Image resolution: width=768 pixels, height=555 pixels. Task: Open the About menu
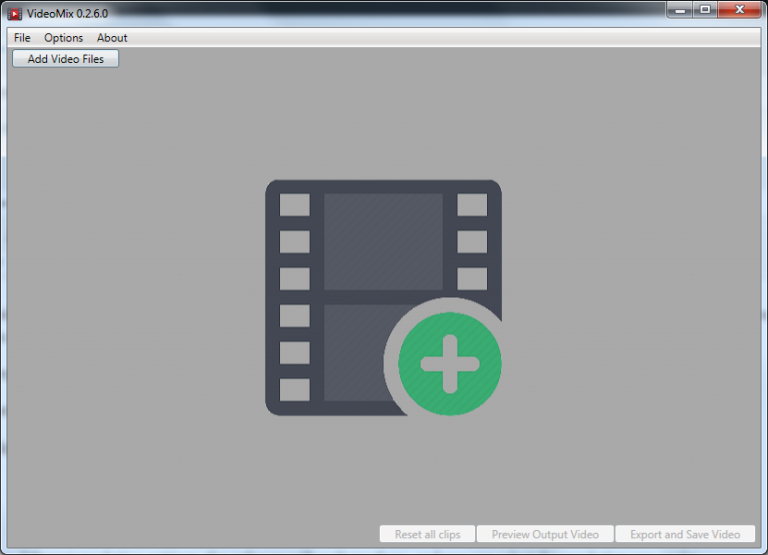point(112,38)
